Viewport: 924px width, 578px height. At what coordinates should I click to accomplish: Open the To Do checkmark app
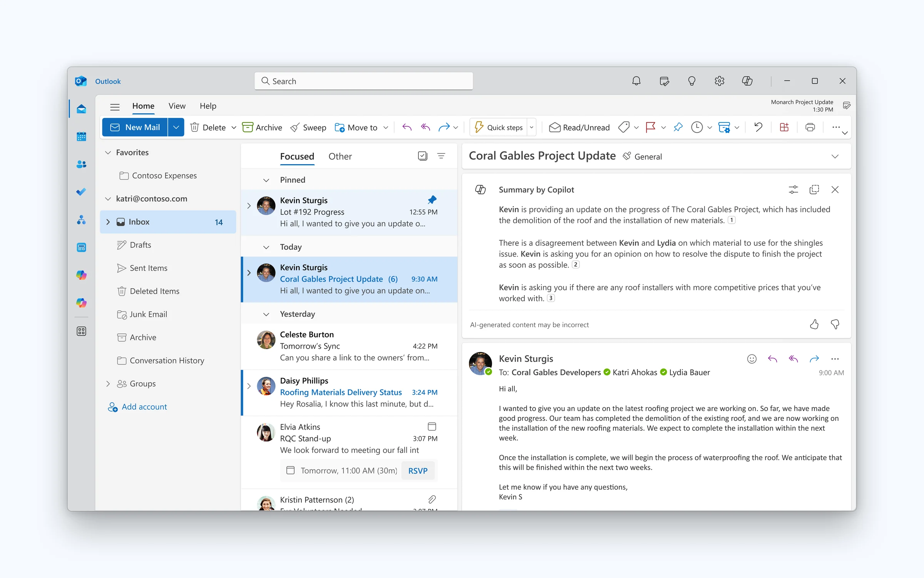click(x=81, y=192)
